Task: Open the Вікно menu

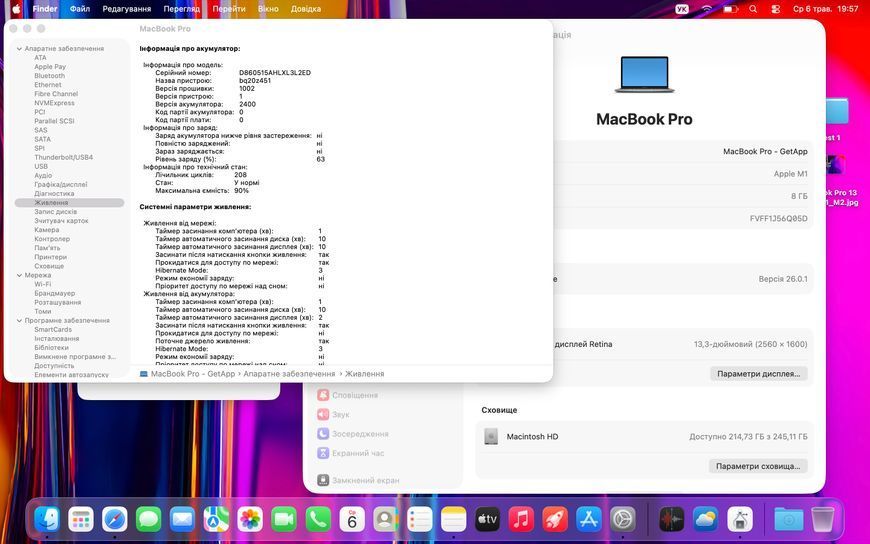Action: click(x=268, y=9)
